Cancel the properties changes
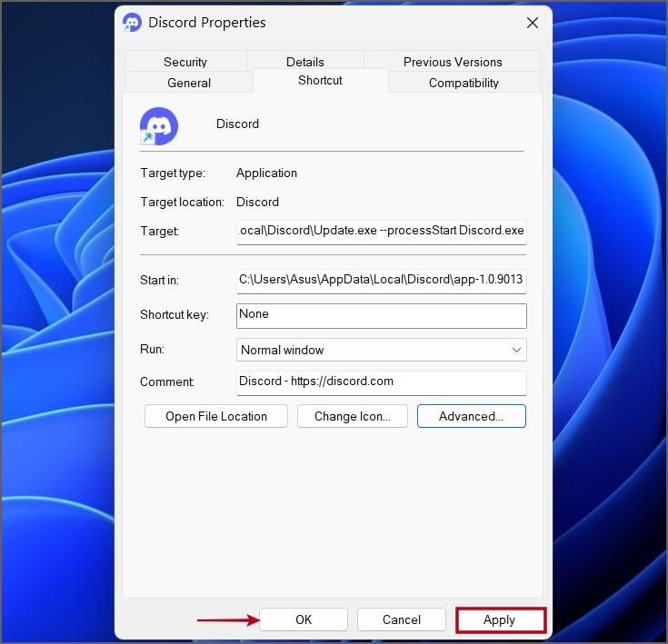Image resolution: width=668 pixels, height=644 pixels. [402, 619]
